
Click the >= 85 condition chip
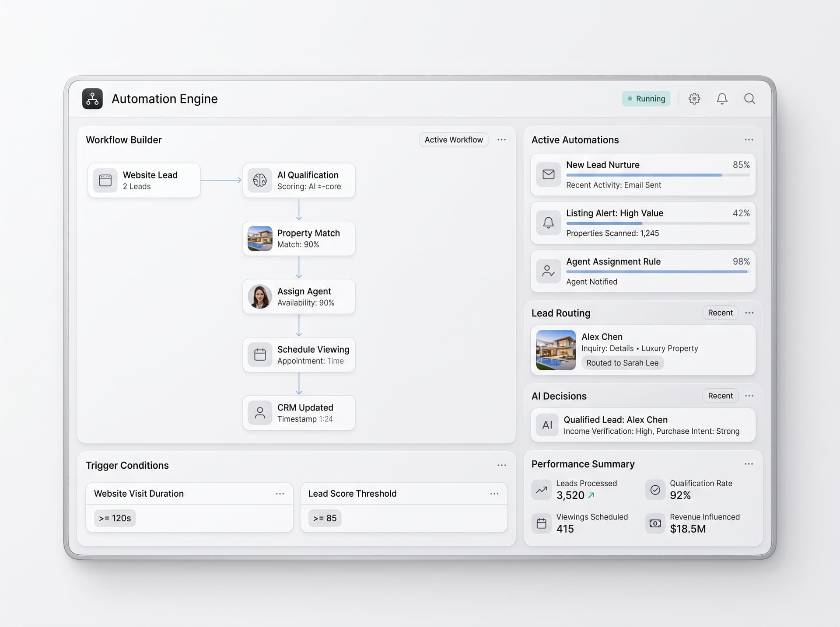325,518
